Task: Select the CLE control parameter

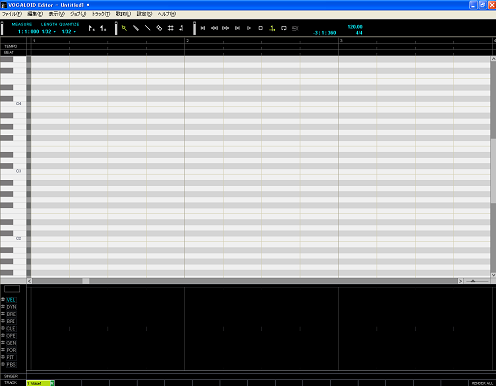Action: coord(11,328)
